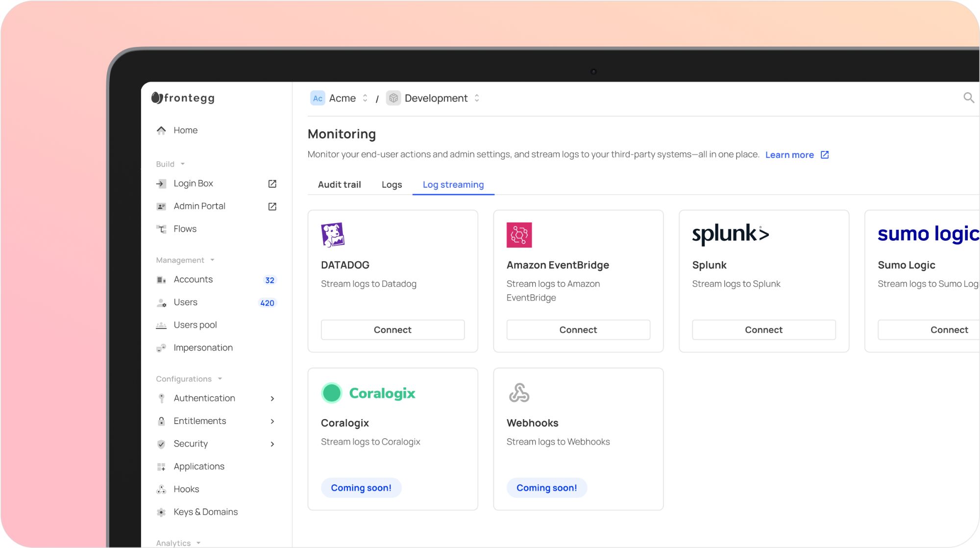Viewport: 980px width, 548px height.
Task: Click the 'Stream logs to Datadog' text
Action: click(x=368, y=284)
